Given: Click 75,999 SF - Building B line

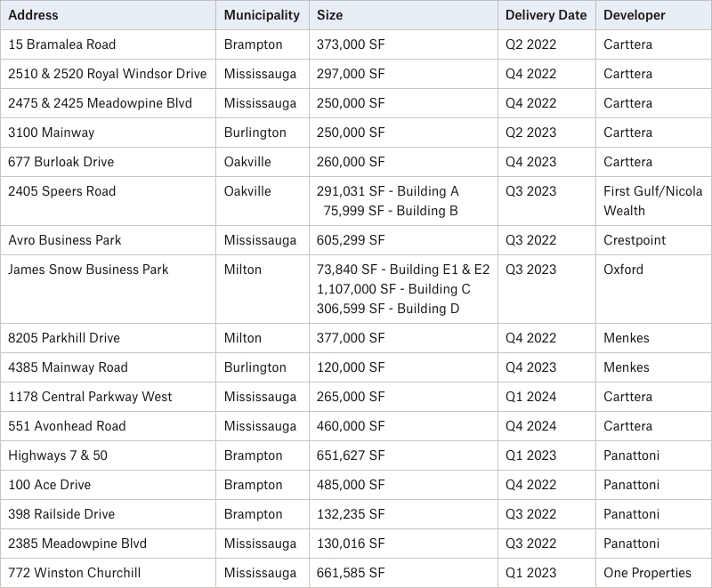Looking at the screenshot, I should click(391, 211).
